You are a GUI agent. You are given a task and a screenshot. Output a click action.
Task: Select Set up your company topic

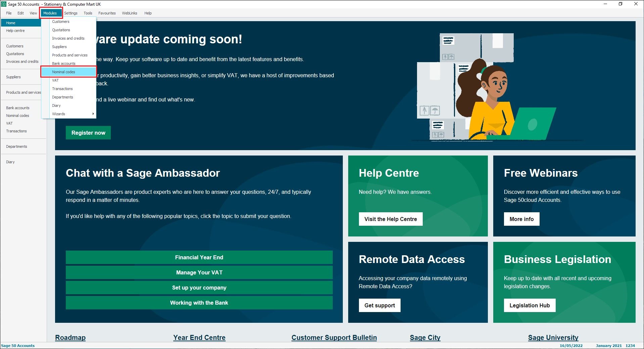[199, 288]
